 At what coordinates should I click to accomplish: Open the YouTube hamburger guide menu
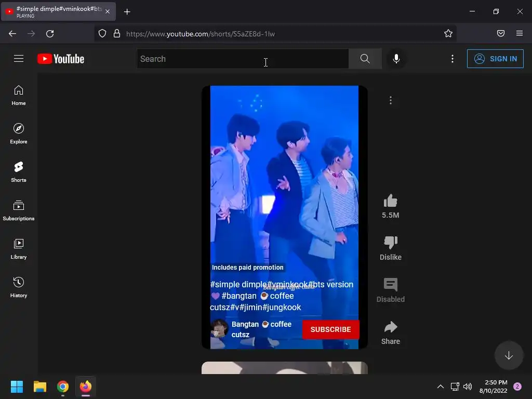click(x=19, y=59)
